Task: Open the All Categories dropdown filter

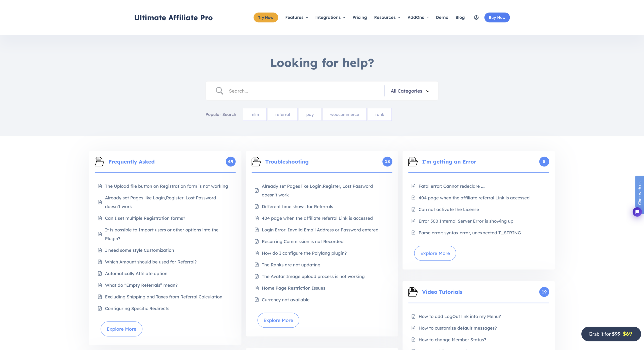Action: 409,91
